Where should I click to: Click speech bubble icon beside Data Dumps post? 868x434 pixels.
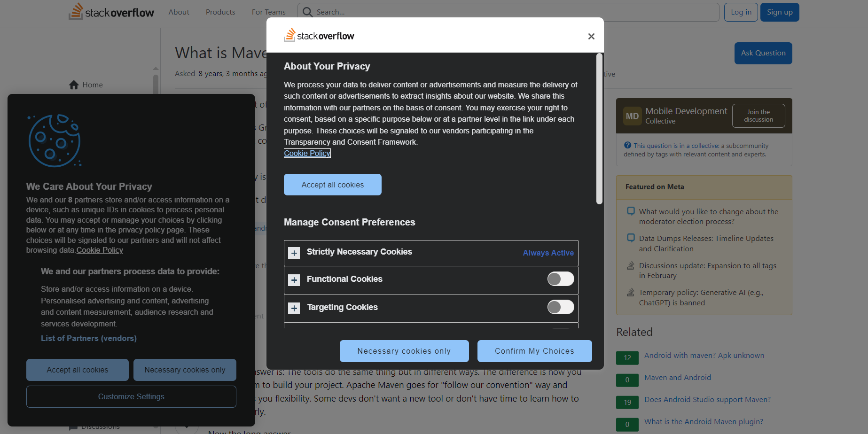[x=631, y=238]
